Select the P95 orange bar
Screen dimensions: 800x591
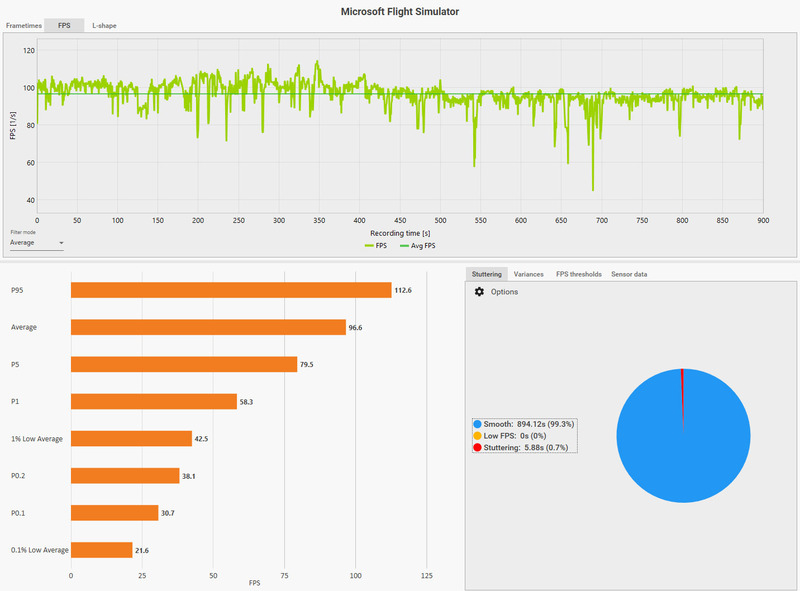point(231,290)
